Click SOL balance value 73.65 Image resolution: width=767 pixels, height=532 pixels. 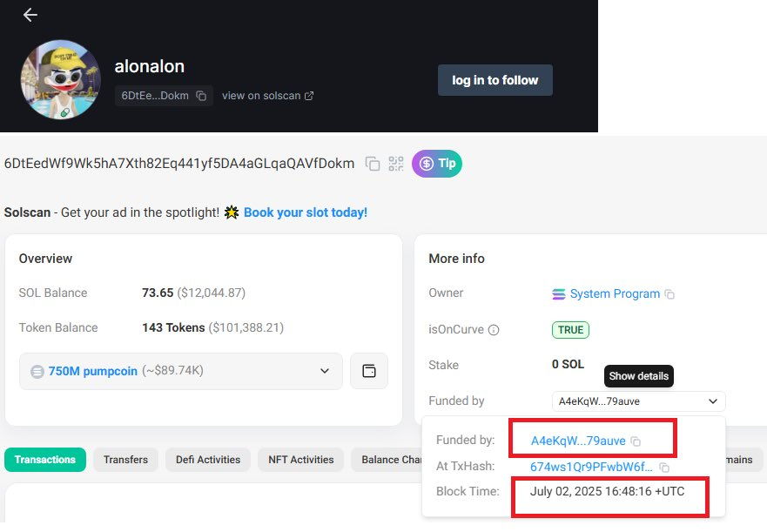pyautogui.click(x=158, y=293)
